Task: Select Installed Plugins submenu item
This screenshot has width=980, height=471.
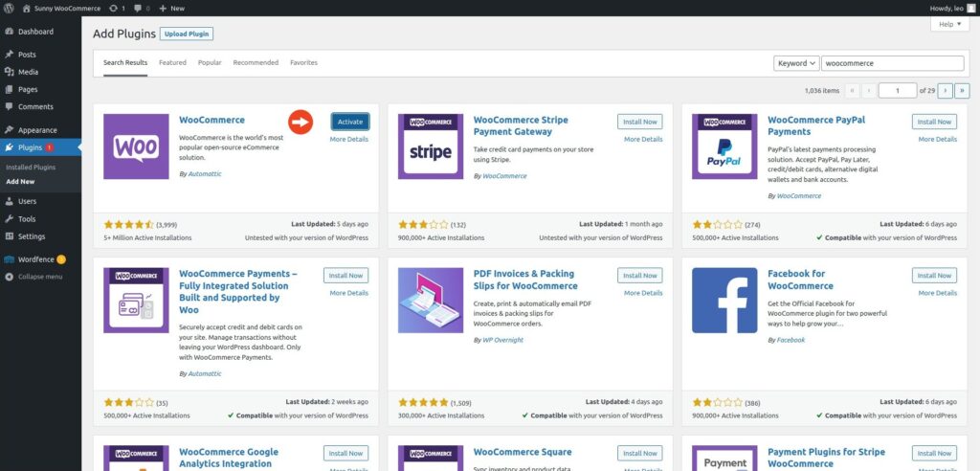Action: (31, 168)
